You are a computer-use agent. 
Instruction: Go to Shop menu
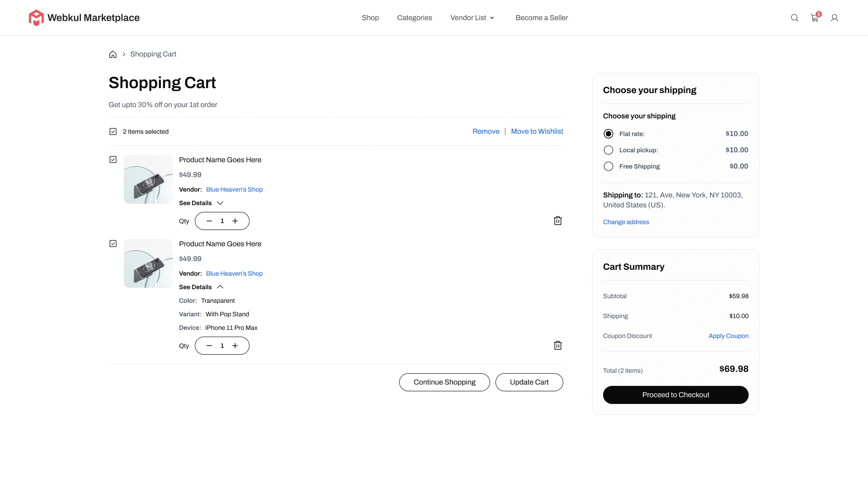(x=370, y=18)
